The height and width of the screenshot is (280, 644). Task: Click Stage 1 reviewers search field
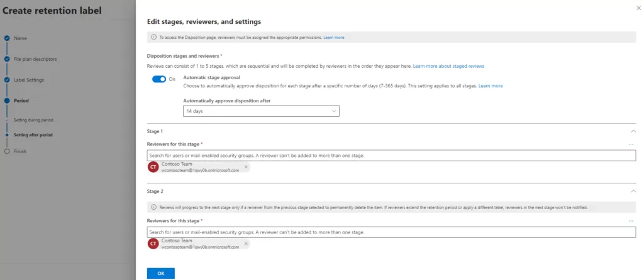pyautogui.click(x=391, y=155)
